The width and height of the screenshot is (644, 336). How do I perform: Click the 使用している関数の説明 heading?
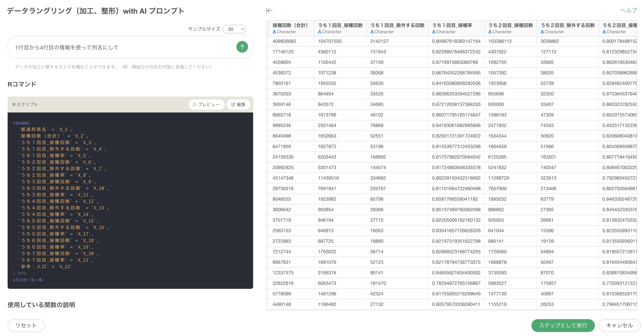coord(41,305)
